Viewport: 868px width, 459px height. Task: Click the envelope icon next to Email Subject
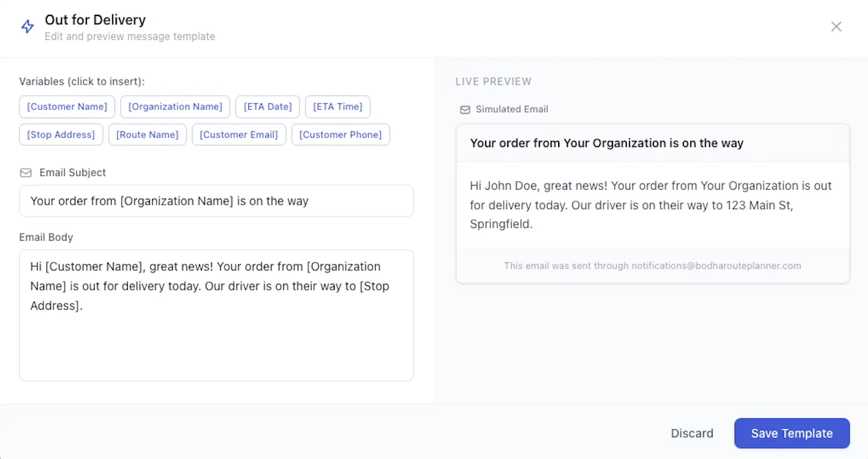coord(26,173)
